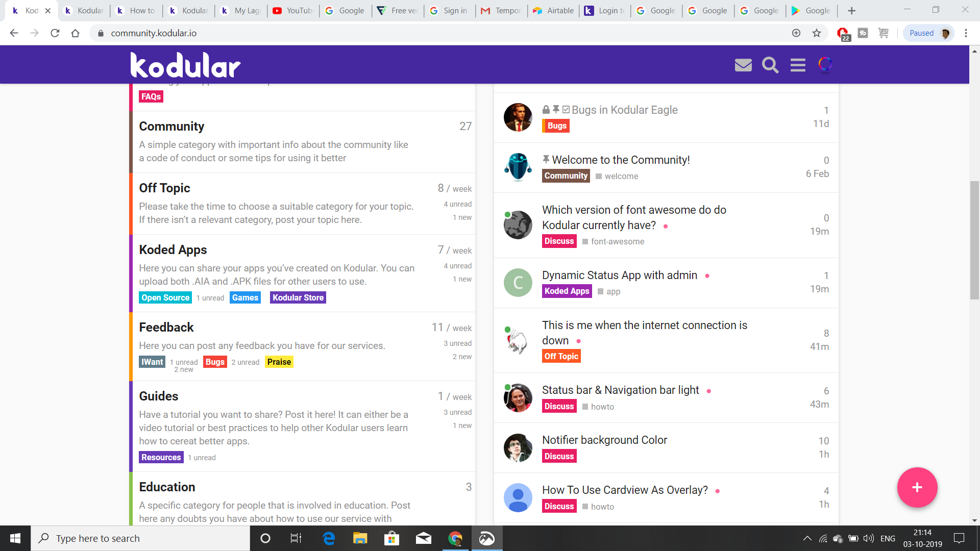Open the Edge browser from taskbar
980x551 pixels.
(329, 538)
